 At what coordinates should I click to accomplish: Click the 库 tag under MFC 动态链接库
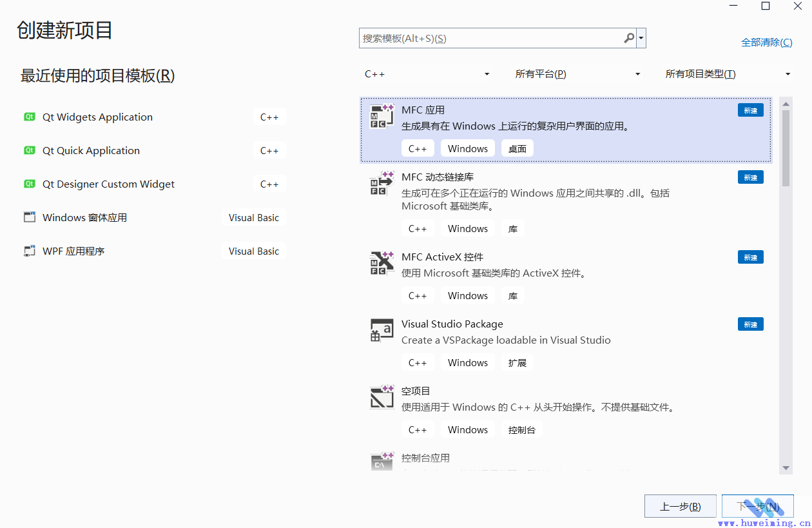513,228
